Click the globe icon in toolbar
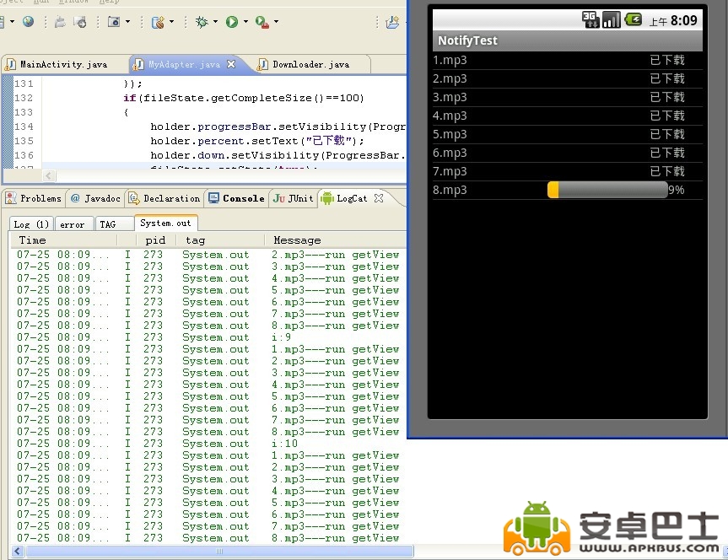 click(x=28, y=22)
